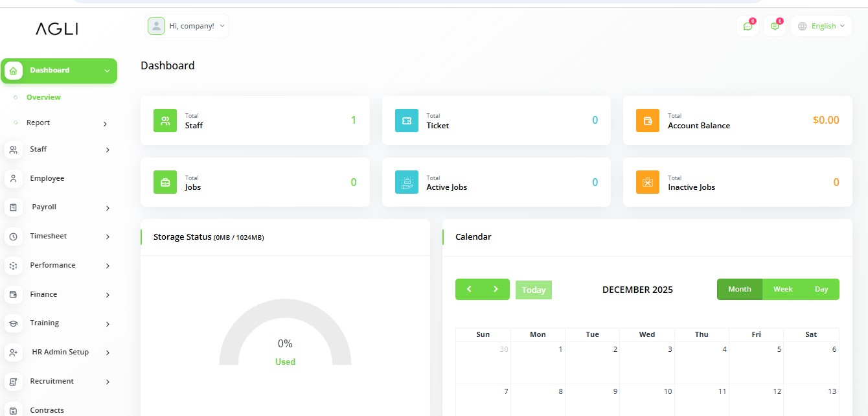This screenshot has height=416, width=868.
Task: Click the Total Jobs briefcase icon
Action: tap(165, 182)
